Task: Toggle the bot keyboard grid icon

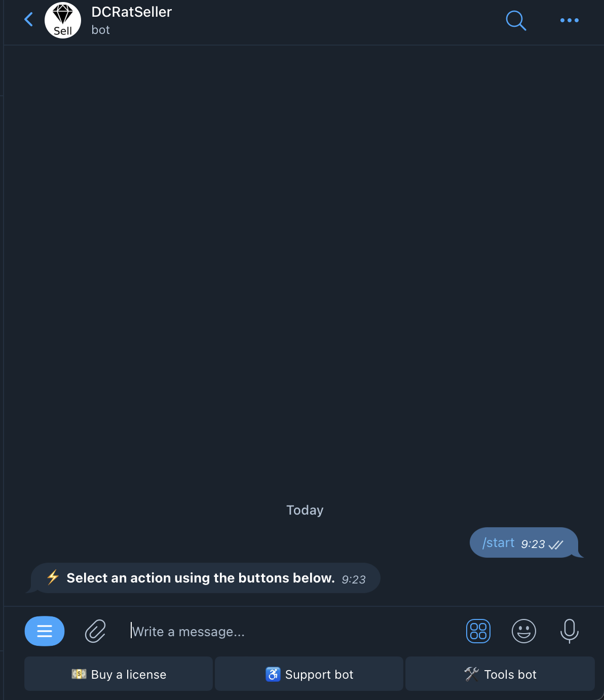Action: pos(478,631)
